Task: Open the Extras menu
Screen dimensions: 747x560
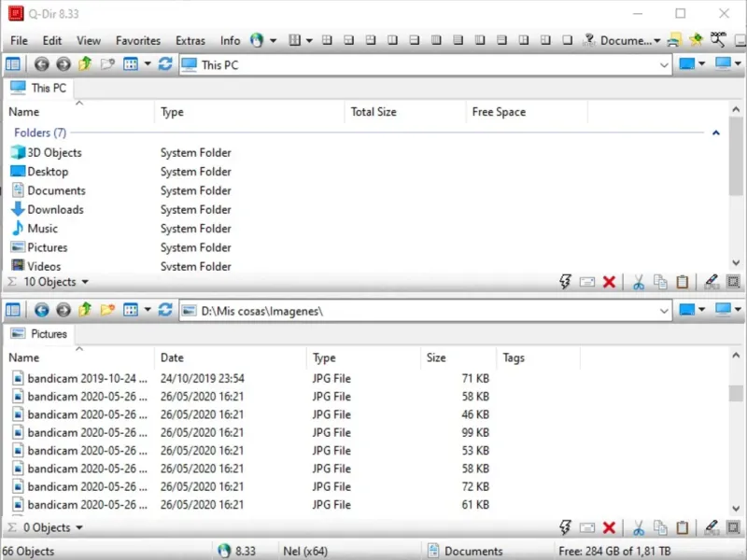Action: click(x=190, y=40)
